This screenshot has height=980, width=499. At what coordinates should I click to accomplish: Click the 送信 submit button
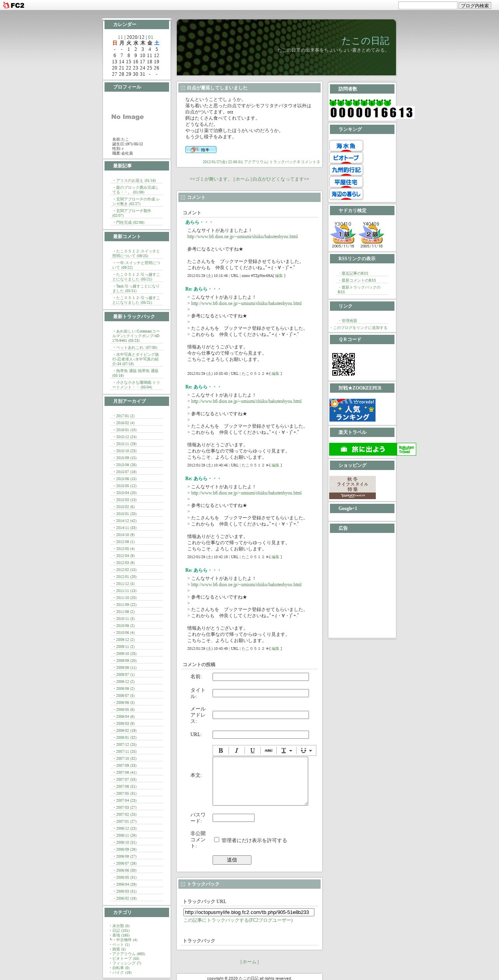click(232, 860)
